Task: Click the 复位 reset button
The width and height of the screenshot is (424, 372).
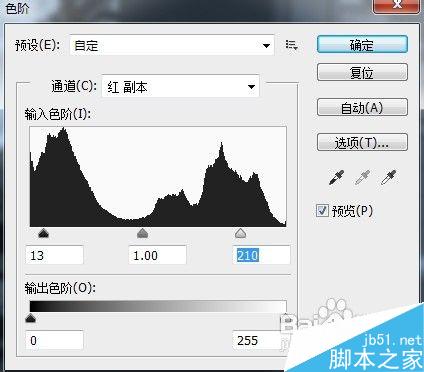Action: pos(362,72)
